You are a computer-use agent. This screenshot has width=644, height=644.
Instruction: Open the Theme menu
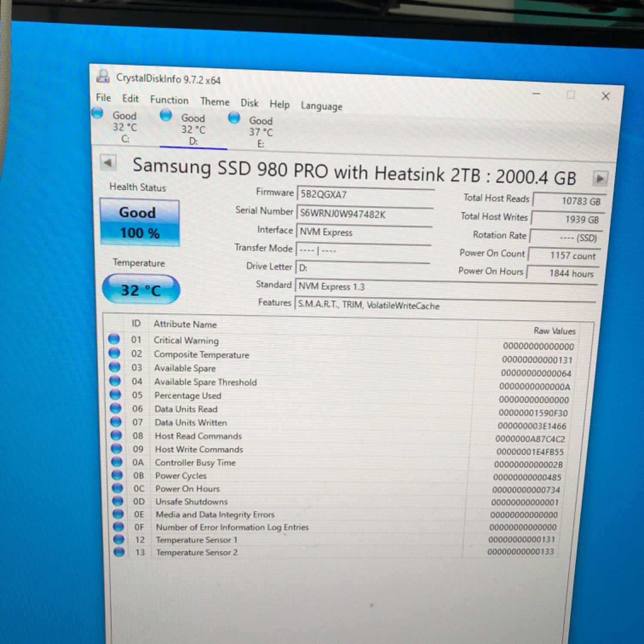click(215, 102)
